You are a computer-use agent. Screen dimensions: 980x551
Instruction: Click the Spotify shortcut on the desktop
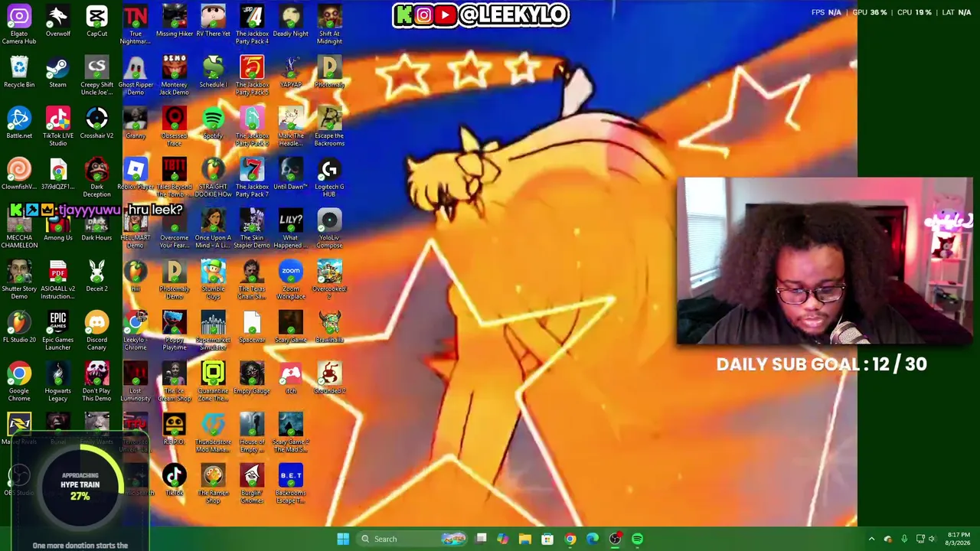(x=213, y=123)
